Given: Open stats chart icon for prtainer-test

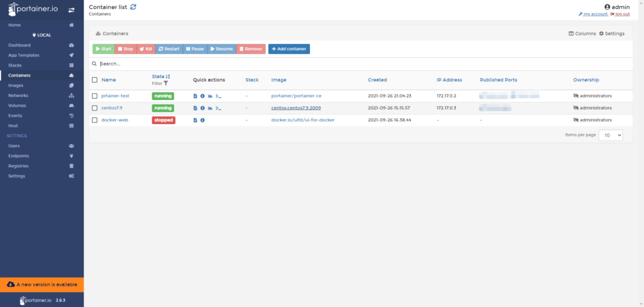Looking at the screenshot, I should pyautogui.click(x=210, y=96).
